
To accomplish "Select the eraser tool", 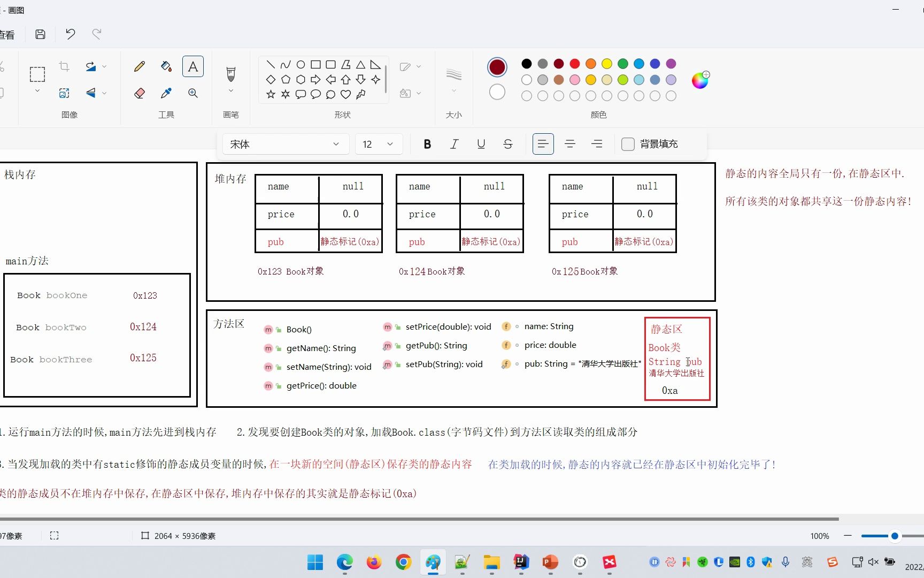I will 140,93.
